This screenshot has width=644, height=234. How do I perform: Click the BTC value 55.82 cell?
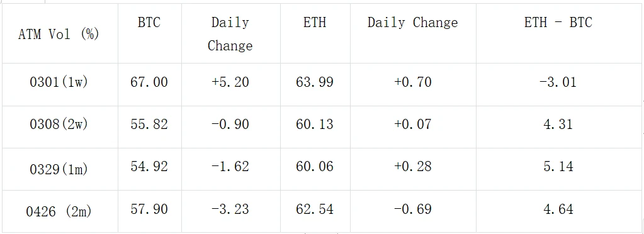point(149,124)
